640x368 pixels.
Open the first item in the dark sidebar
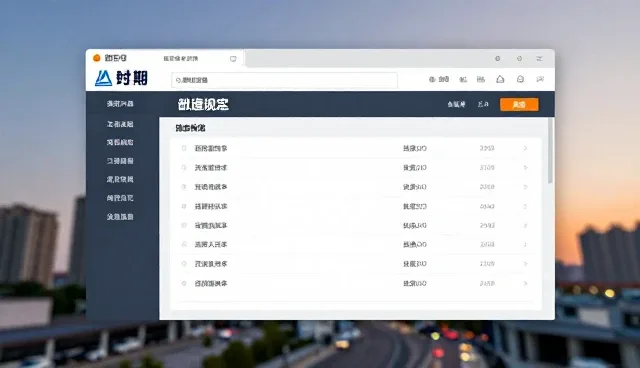120,104
